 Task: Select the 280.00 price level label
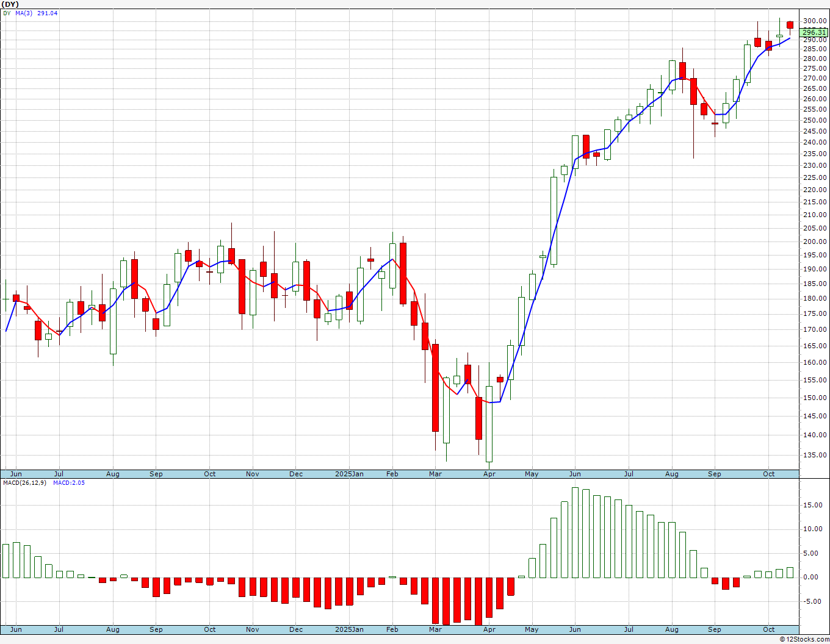[815, 59]
